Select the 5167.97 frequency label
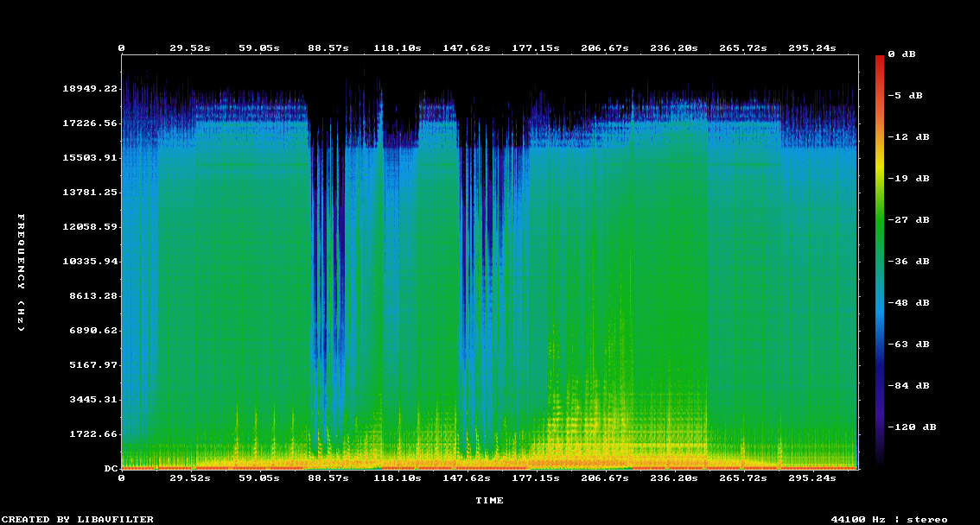Image resolution: width=980 pixels, height=525 pixels. click(x=93, y=364)
